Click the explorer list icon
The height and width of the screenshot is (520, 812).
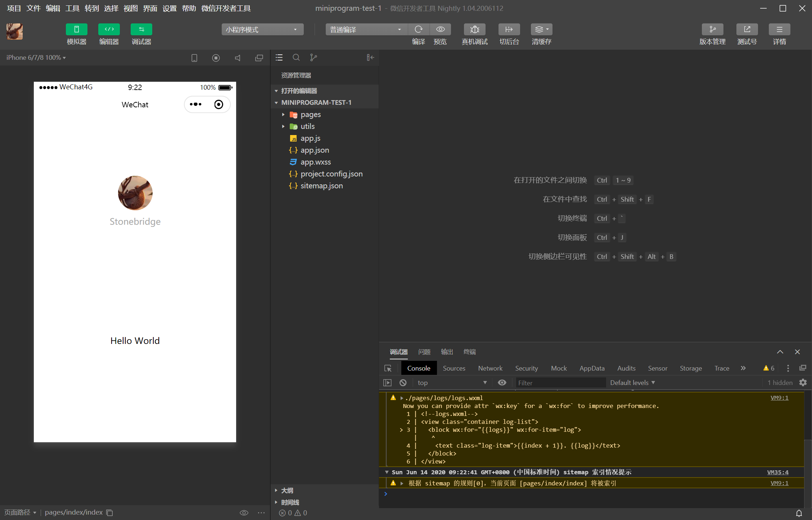pos(279,58)
